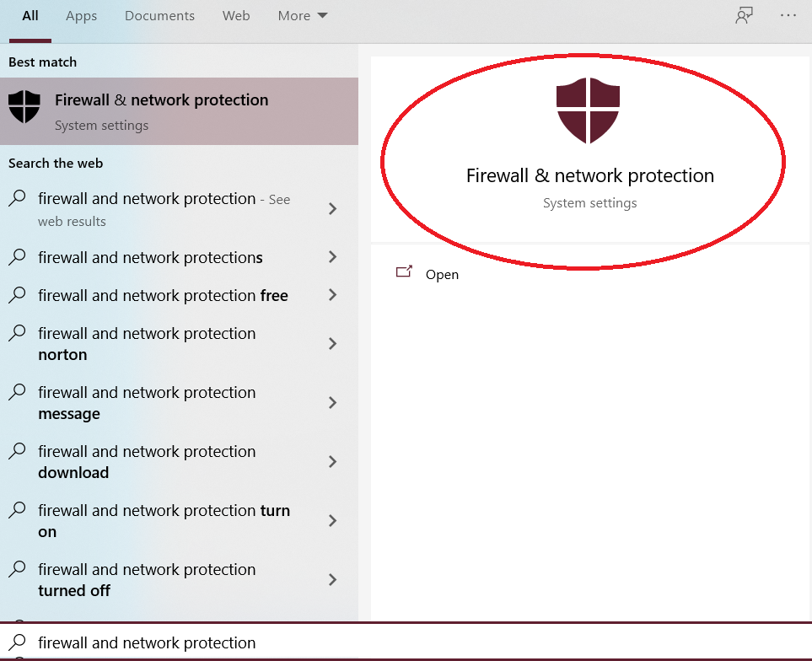Click the magnifier beside 'protection norton' suggestion
The width and height of the screenshot is (812, 661).
click(x=17, y=334)
